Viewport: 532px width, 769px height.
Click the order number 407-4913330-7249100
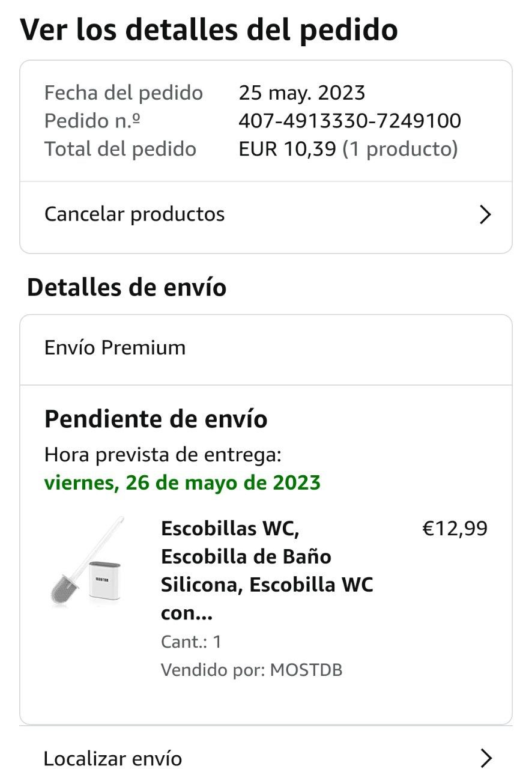coord(349,121)
